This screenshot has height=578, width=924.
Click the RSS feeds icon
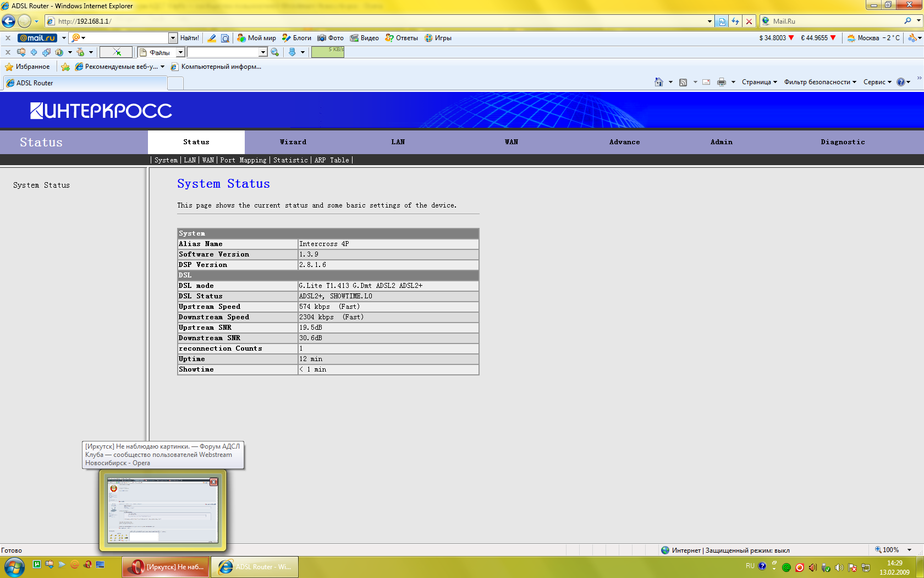point(683,82)
